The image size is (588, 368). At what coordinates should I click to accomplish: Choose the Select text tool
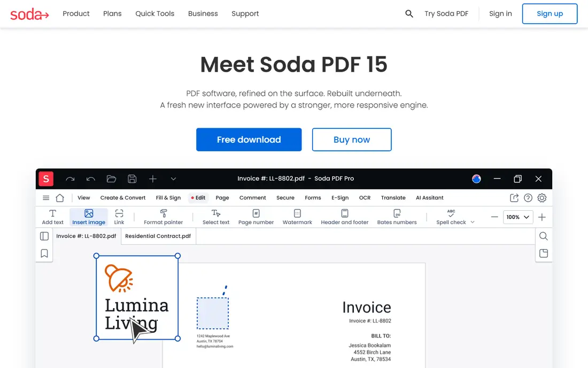coord(215,217)
